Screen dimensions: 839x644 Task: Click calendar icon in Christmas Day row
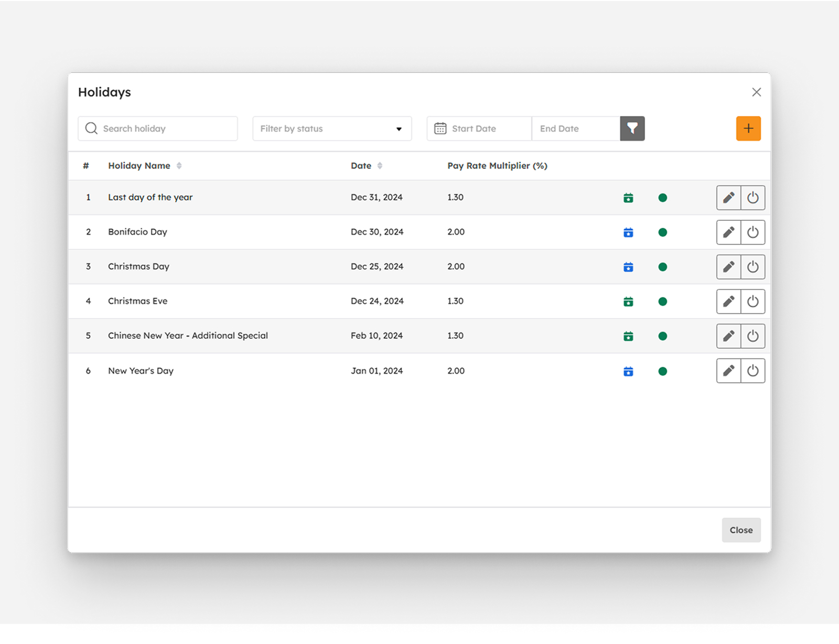[628, 267]
